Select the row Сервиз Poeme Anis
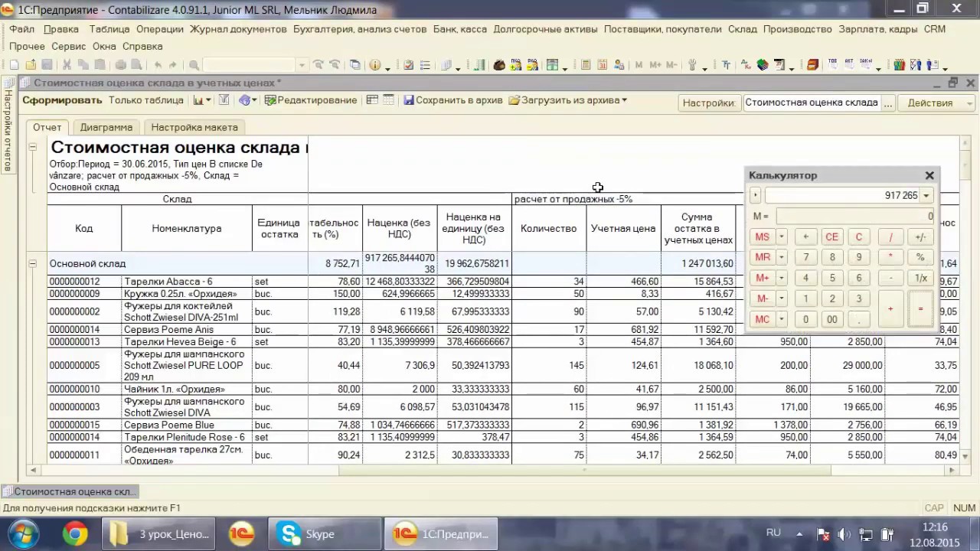The height and width of the screenshot is (551, 980). [503, 330]
